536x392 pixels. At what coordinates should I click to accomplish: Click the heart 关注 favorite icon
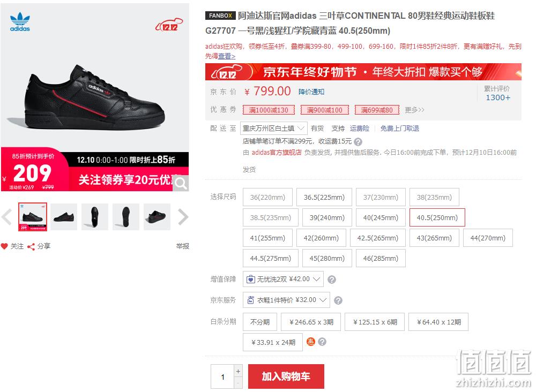tap(4, 246)
